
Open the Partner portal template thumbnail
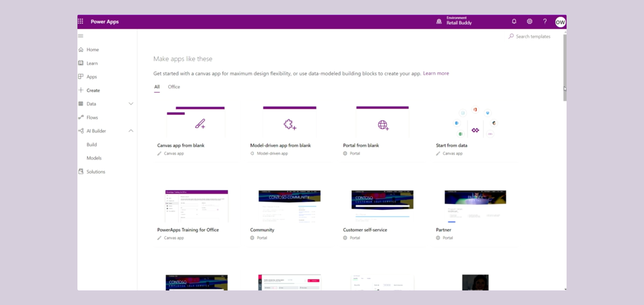coord(475,206)
